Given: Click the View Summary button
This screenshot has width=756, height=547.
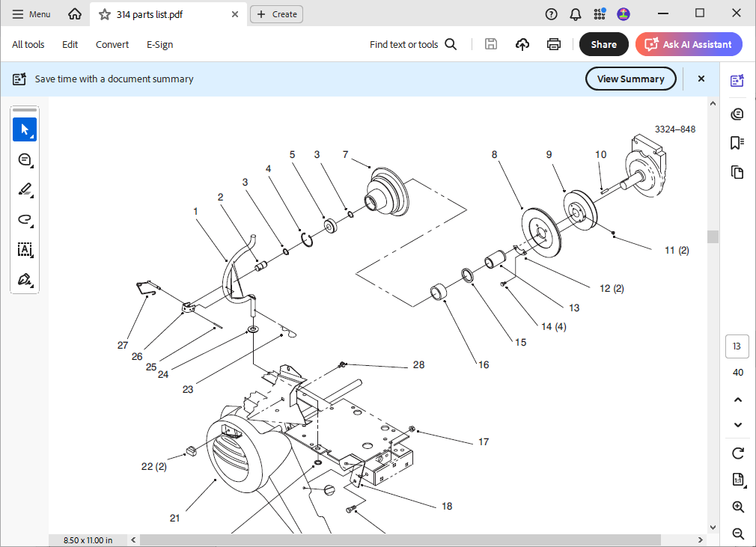Looking at the screenshot, I should [631, 79].
